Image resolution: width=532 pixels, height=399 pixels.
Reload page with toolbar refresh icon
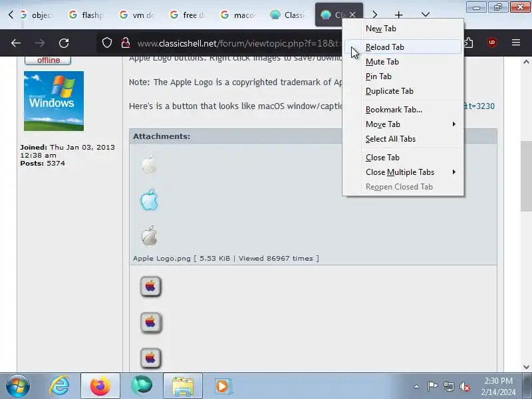64,43
